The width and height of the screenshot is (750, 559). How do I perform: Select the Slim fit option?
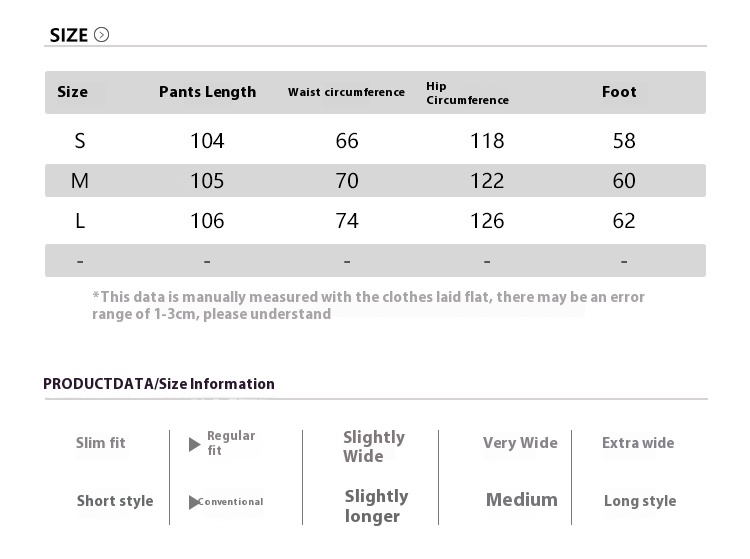(x=101, y=443)
